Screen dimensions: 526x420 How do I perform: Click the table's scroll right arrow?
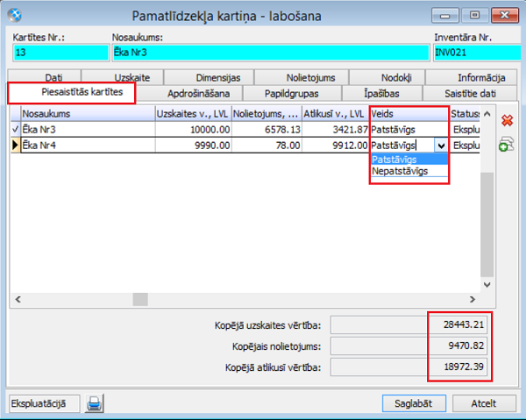coord(473,299)
